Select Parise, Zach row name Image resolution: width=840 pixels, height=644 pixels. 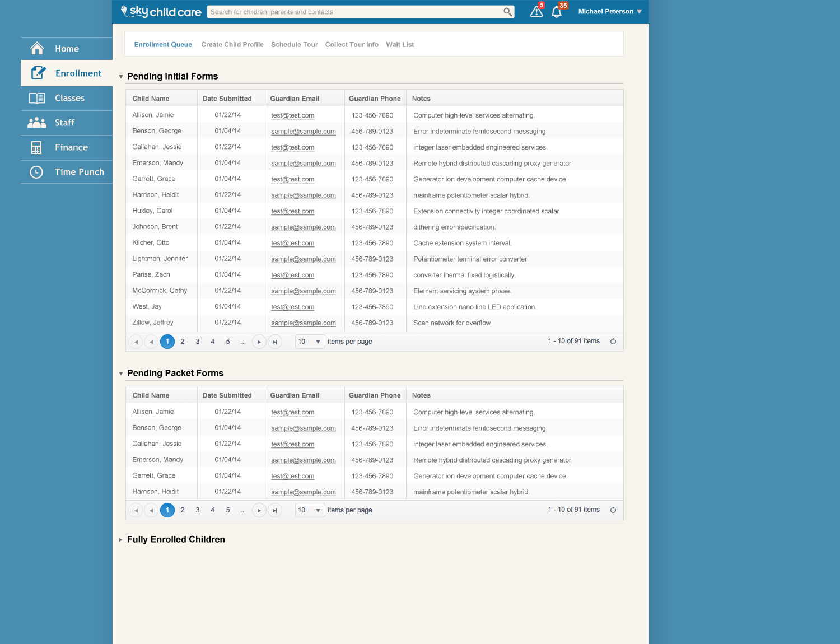[x=151, y=275]
